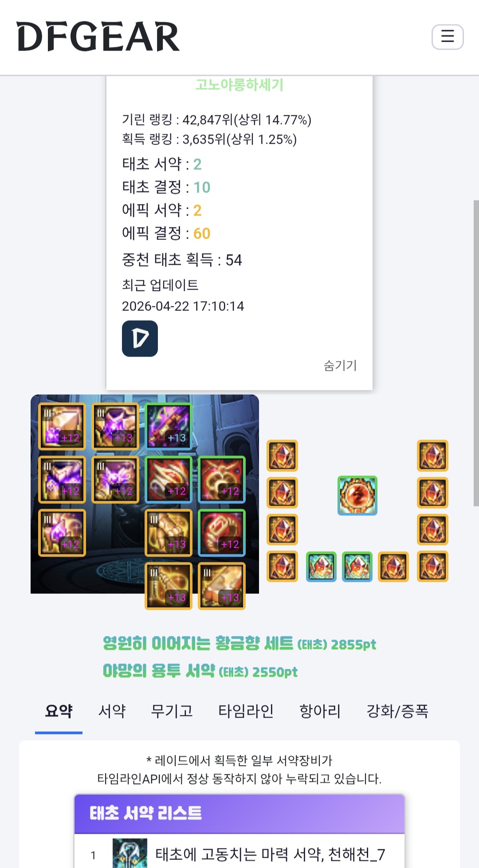Viewport: 479px width, 868px height.
Task: Click 숨기기 to hide the info card
Action: pos(340,365)
